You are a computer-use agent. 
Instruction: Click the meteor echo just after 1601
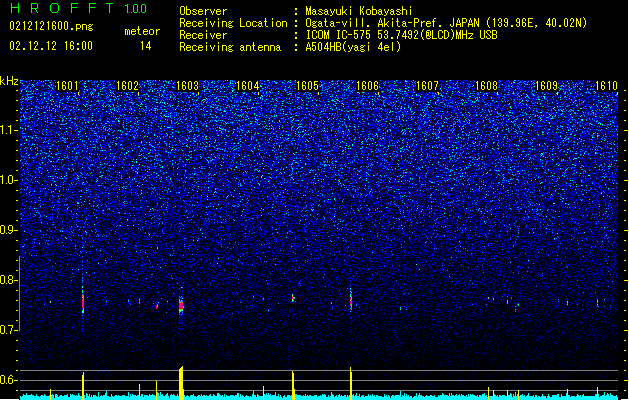(x=83, y=302)
